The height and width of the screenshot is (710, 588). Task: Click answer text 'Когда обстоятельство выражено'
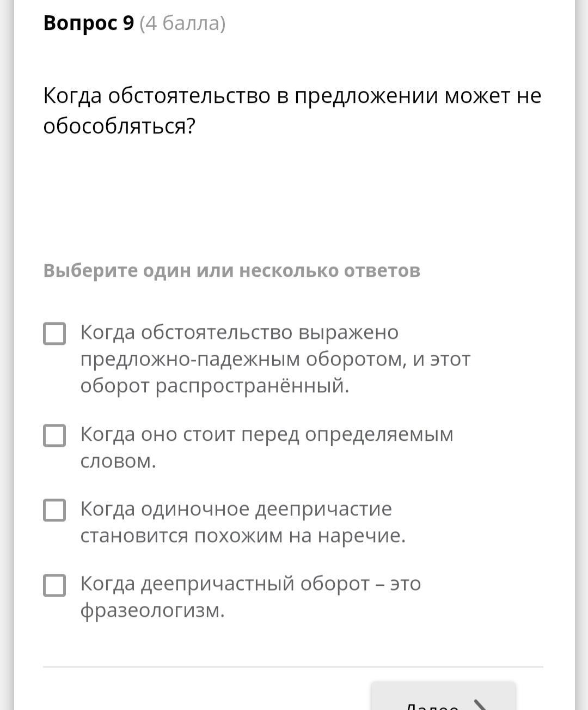(x=240, y=332)
